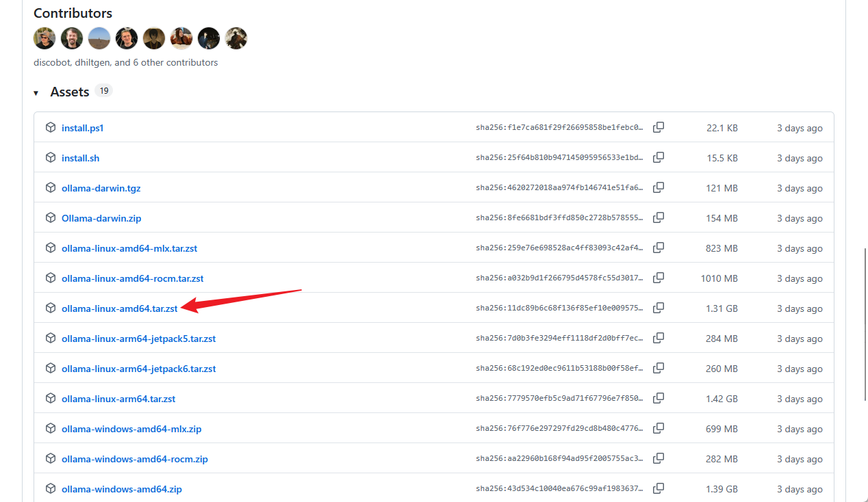Copy hash for ollama-linux-amd64-rocm.tar.zst
This screenshot has height=502, width=868.
tap(659, 278)
